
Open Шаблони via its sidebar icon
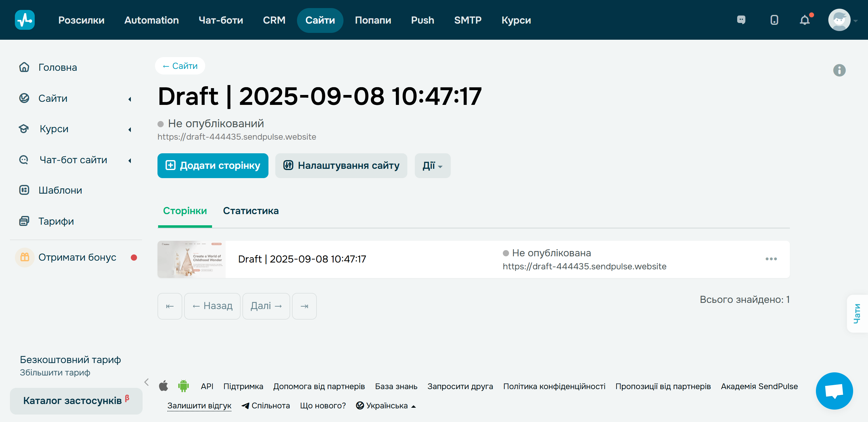click(x=24, y=190)
